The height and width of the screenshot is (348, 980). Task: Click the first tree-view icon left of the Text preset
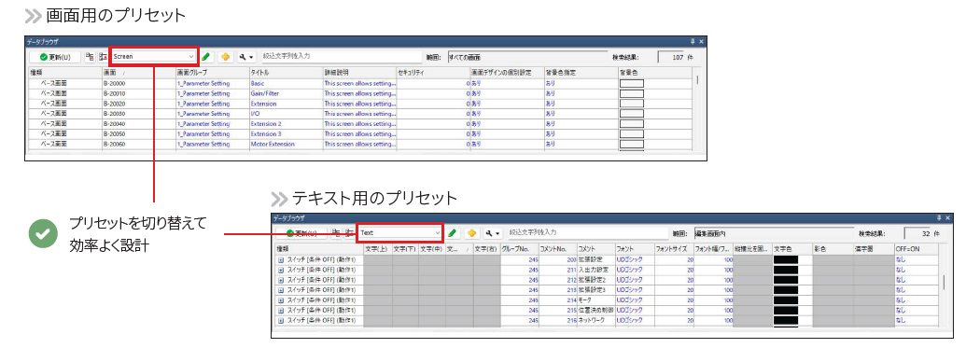[336, 233]
